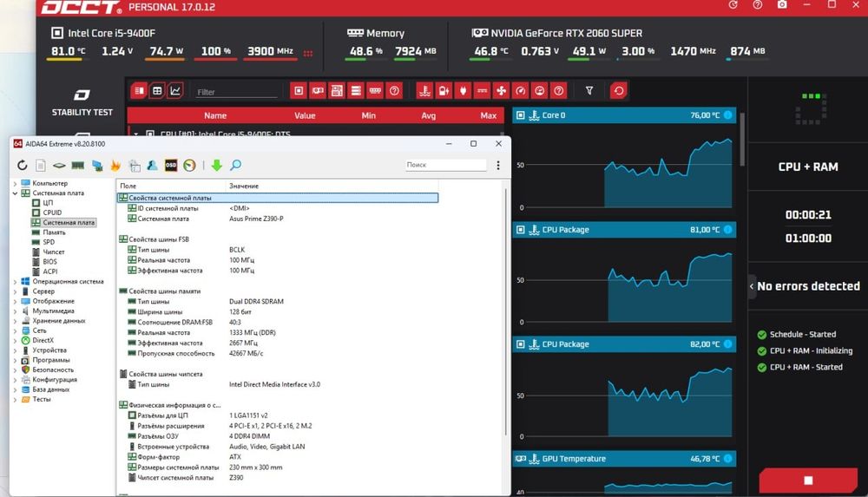Switch OCCT monitoring to split layout view

coord(139,91)
